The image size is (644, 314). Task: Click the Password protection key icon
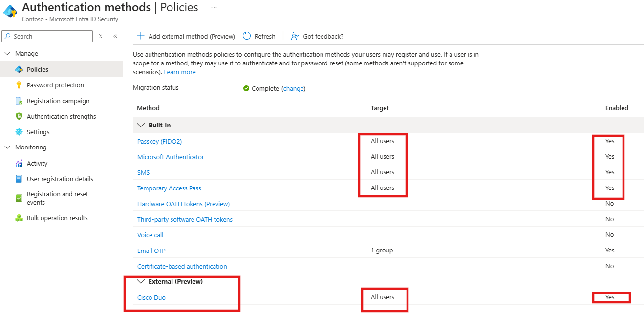coord(19,85)
